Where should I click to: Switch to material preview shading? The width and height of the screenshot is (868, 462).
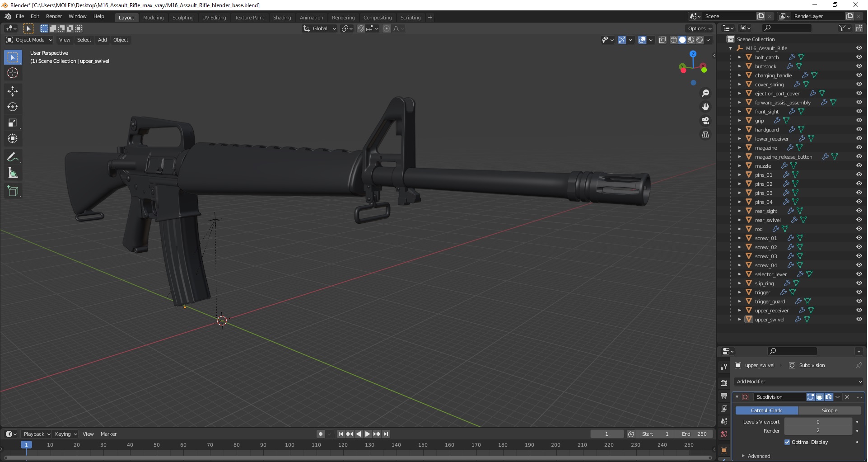coord(691,40)
